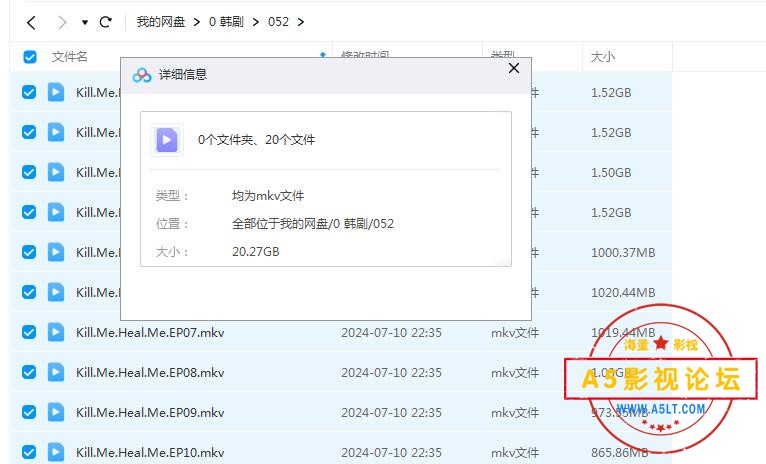Viewport: 766px width, 464px height.
Task: Sort by 文件名 column header
Action: (x=70, y=57)
